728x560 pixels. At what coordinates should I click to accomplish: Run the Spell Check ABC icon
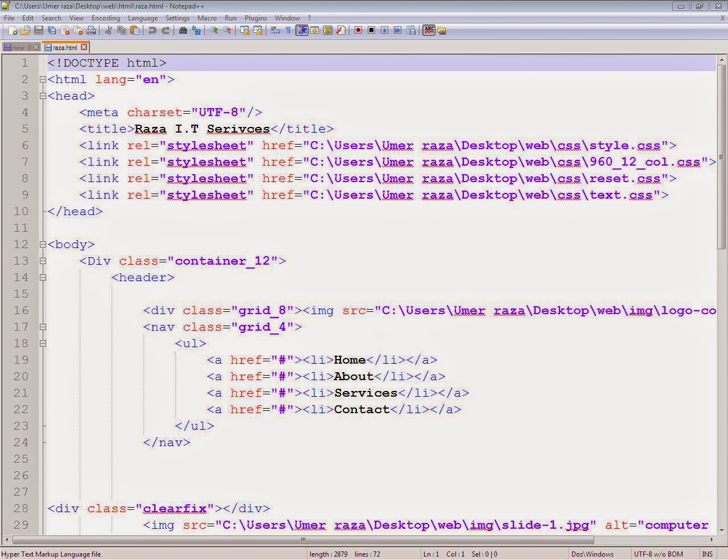coord(429,30)
